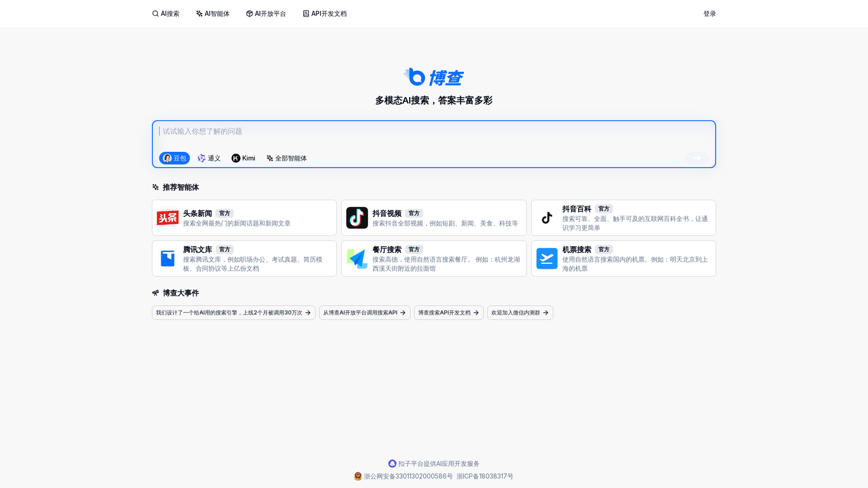Open 博查搜索API开发文档 link

point(449,313)
